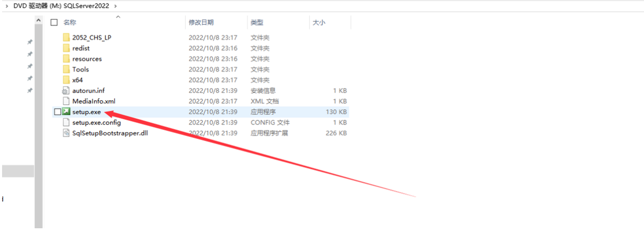The width and height of the screenshot is (644, 235).
Task: Sort files by 名称 column
Action: [x=70, y=22]
